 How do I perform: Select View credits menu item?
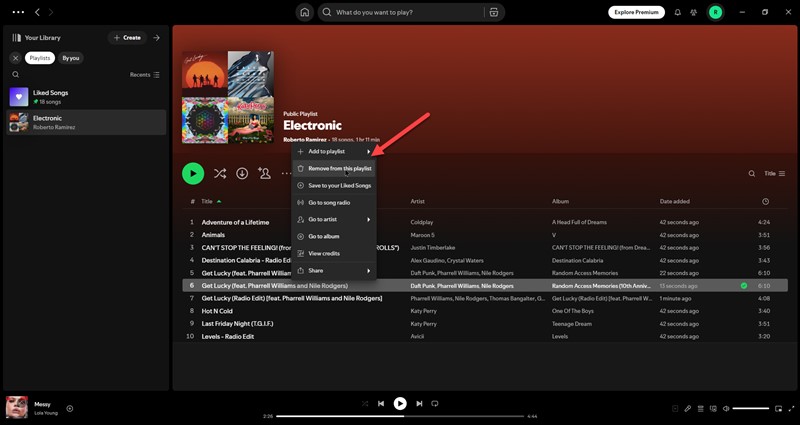334,254
